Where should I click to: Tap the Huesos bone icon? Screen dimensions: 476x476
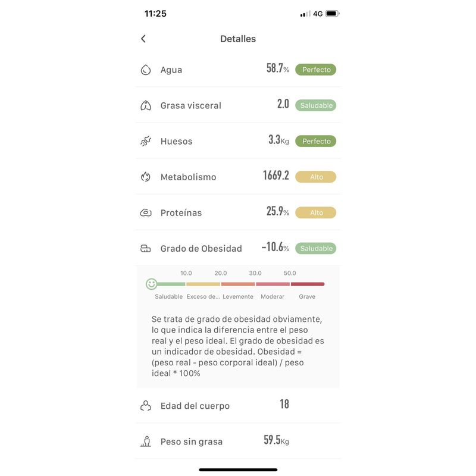(146, 141)
